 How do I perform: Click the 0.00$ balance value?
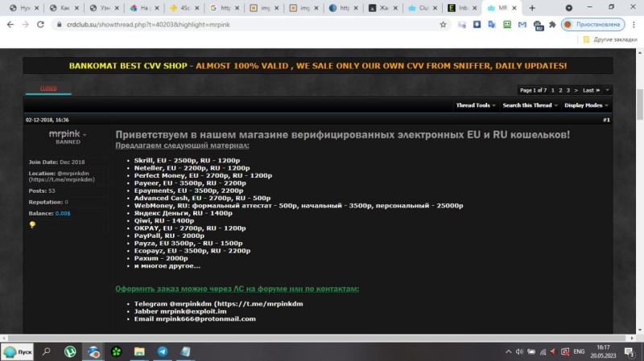tap(63, 213)
